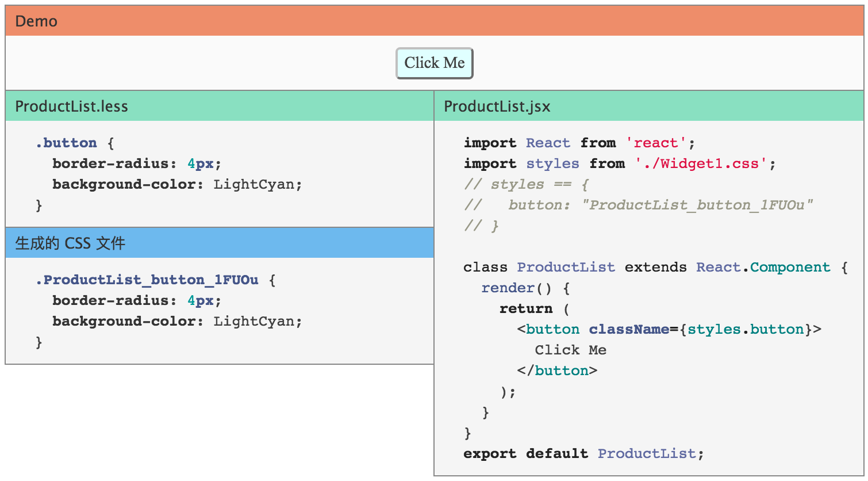Click the 生成的 CSS 文件 header
This screenshot has height=481, width=868.
(x=219, y=243)
